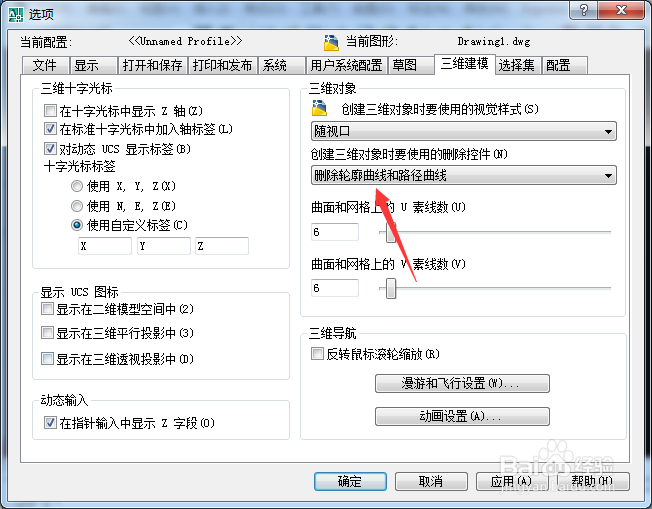652x509 pixels.
Task: Click the <<Unnamed Profile>> text
Action: (x=185, y=41)
